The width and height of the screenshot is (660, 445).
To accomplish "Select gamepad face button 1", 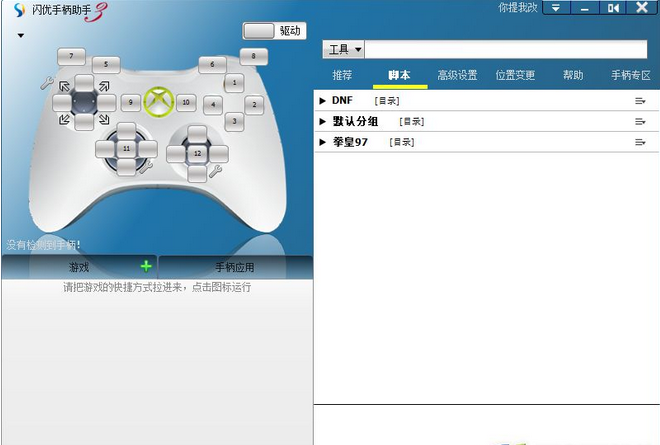I will click(x=234, y=83).
